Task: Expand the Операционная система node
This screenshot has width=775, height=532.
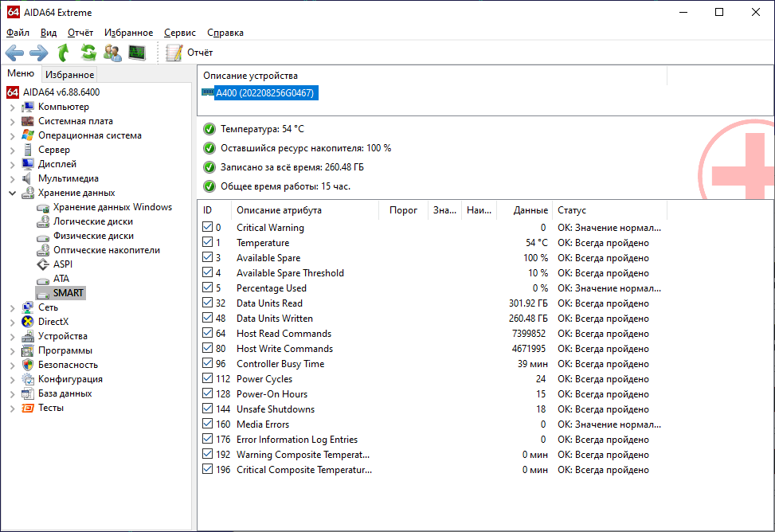Action: point(13,136)
